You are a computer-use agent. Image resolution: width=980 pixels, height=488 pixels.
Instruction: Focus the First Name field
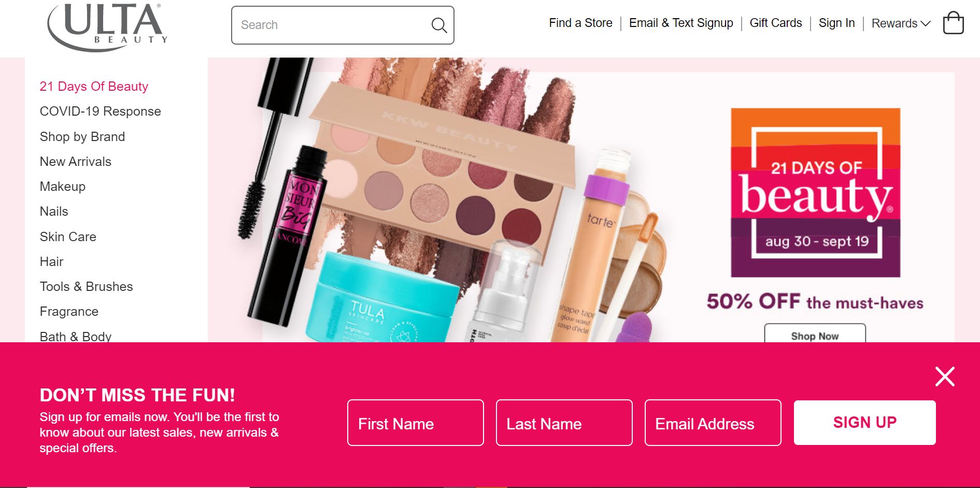tap(415, 423)
